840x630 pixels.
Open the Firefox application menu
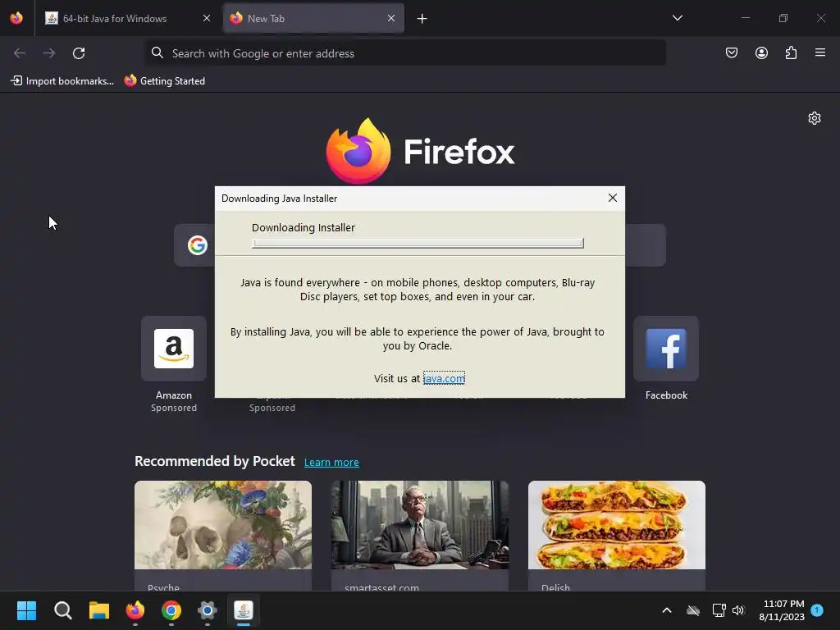[x=820, y=52]
